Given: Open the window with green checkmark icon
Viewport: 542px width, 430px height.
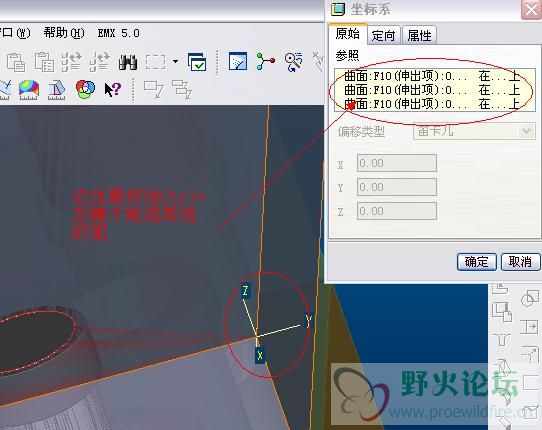Looking at the screenshot, I should coord(197,62).
